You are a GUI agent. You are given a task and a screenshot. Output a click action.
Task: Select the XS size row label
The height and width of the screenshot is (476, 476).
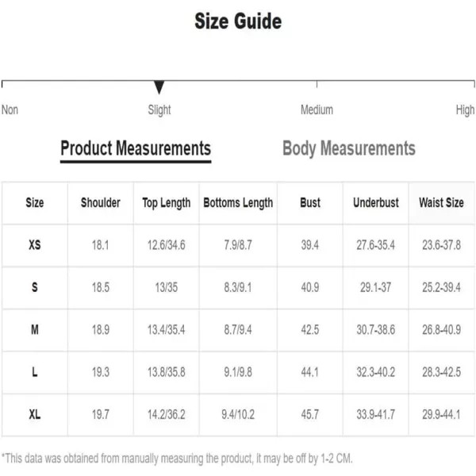point(35,244)
